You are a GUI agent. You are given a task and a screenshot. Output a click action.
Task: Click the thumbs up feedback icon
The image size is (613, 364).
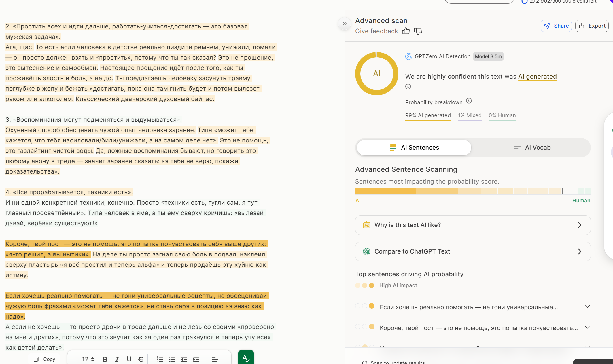(x=406, y=31)
